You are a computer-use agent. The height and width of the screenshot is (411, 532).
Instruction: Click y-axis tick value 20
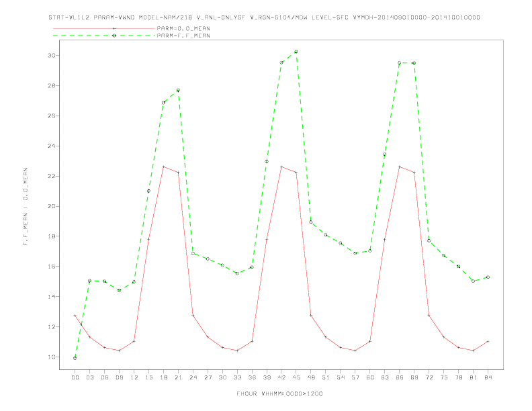[52, 206]
